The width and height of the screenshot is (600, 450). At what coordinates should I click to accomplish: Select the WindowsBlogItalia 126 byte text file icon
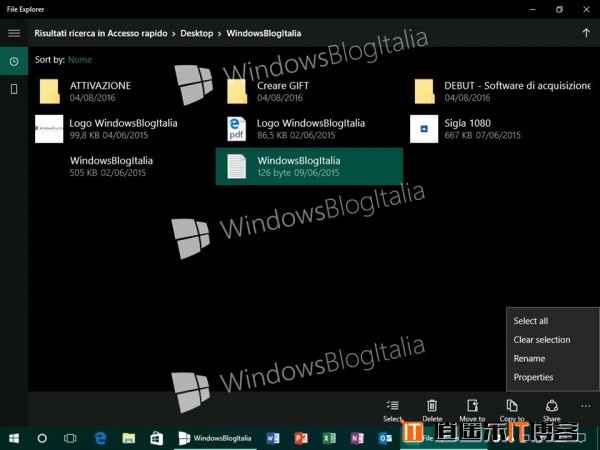(236, 166)
